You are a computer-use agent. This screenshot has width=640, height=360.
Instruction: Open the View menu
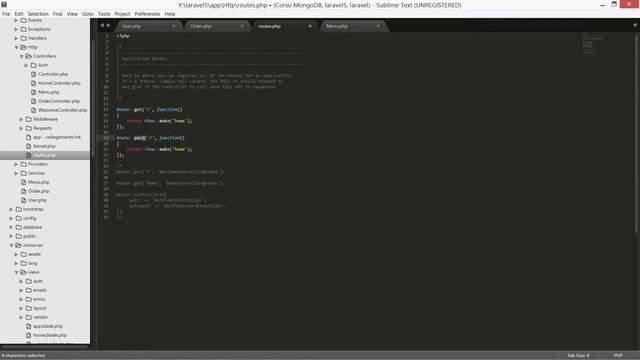click(x=72, y=14)
